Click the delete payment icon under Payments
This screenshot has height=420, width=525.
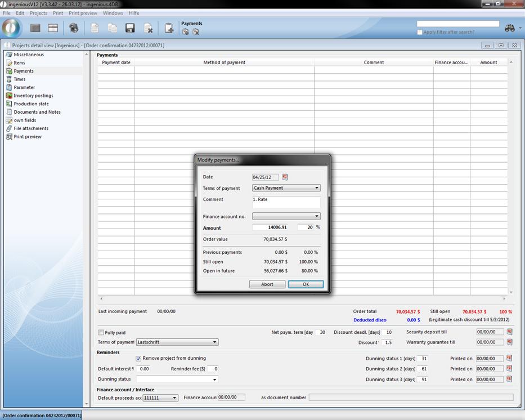click(195, 32)
